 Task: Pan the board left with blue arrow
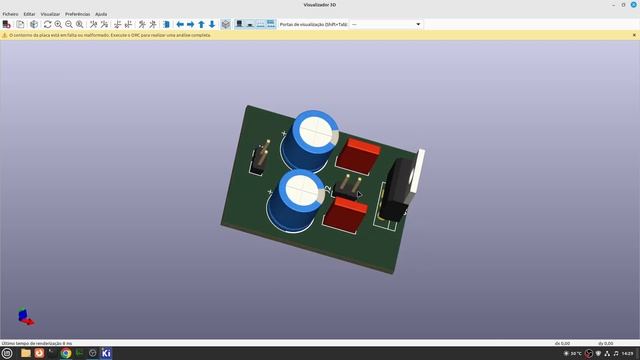pos(180,24)
